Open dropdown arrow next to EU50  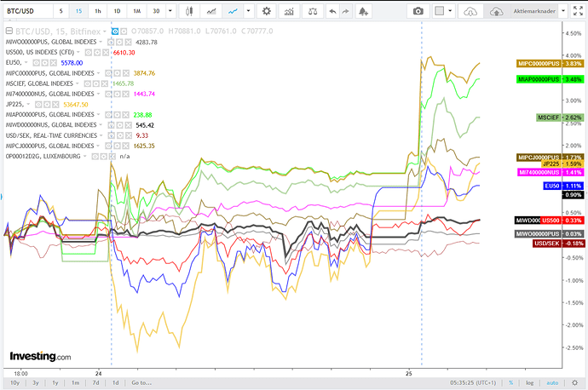click(x=26, y=62)
